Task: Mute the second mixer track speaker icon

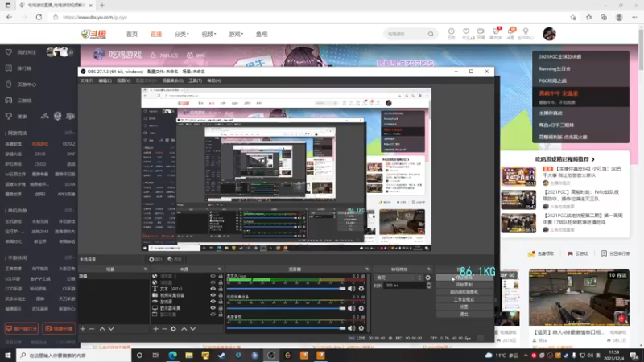Action: pos(352,308)
